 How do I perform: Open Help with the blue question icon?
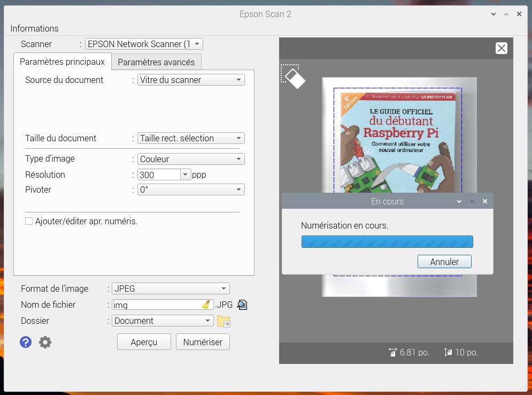click(26, 342)
